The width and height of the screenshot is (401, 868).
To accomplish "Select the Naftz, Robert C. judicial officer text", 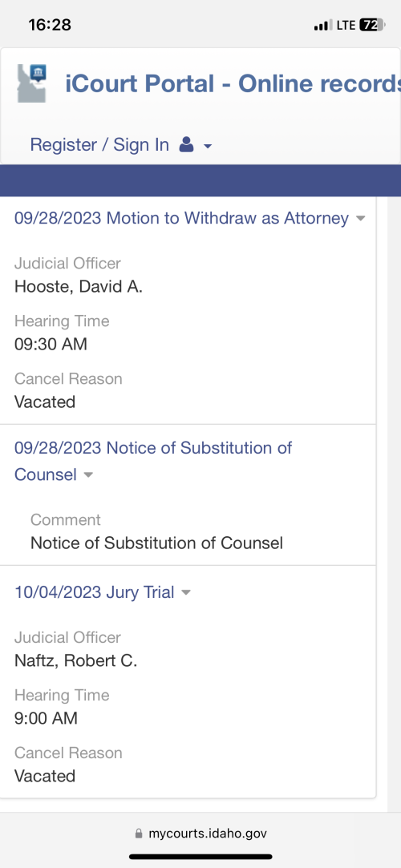I will (76, 661).
